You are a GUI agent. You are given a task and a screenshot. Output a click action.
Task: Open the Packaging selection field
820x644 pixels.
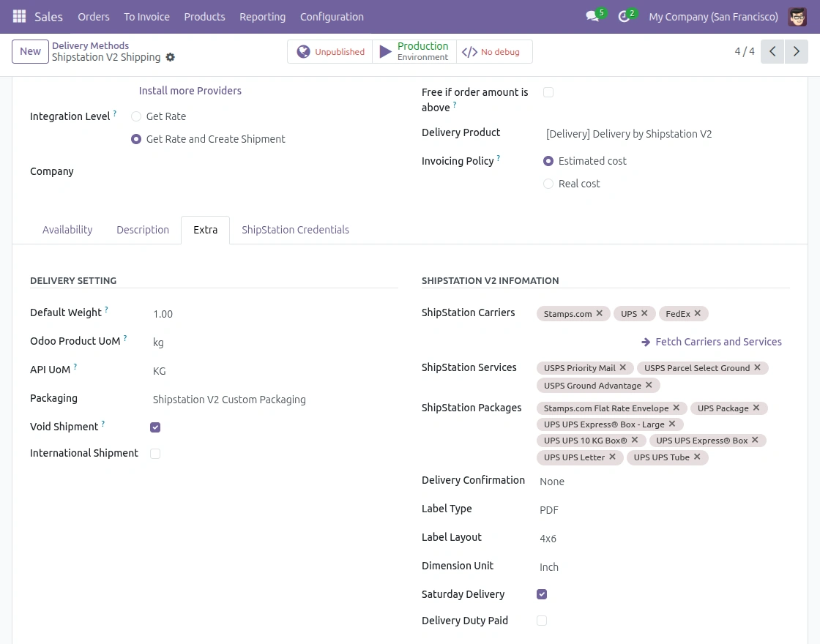click(x=271, y=400)
